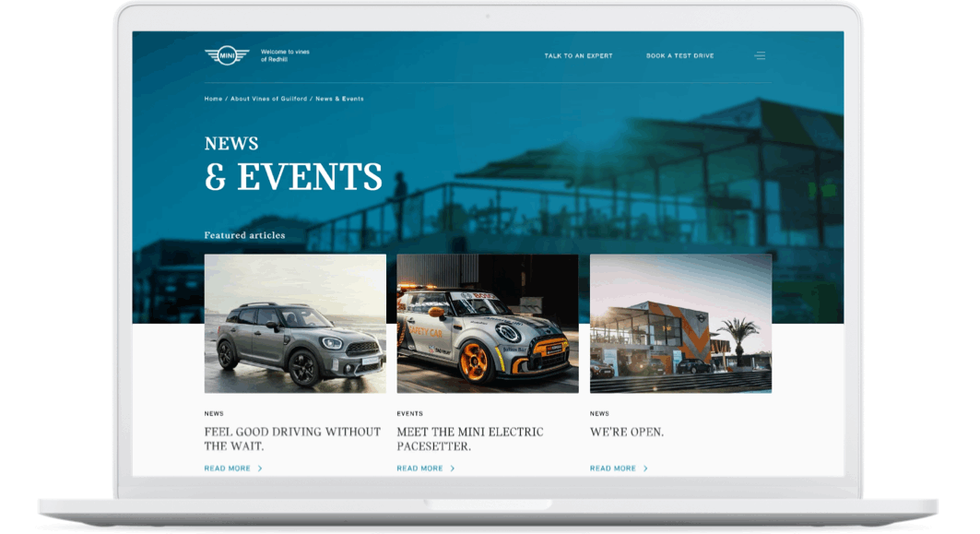Click the Events tag above Pacesetter article
The width and height of the screenshot is (980, 534).
410,413
